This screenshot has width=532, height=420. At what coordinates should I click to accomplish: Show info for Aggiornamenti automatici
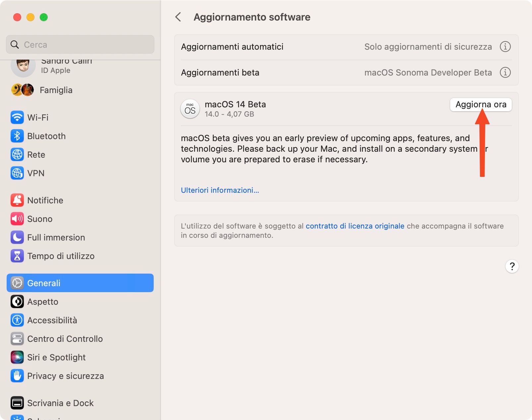coord(505,47)
